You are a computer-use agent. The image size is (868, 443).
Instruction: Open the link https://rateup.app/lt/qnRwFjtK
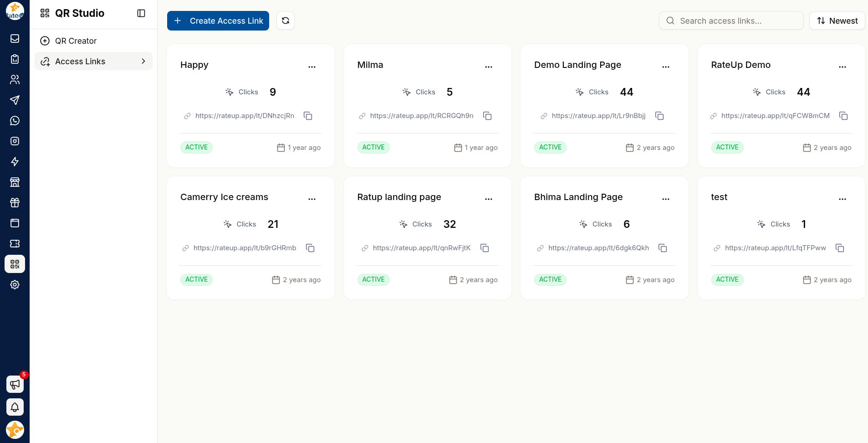click(422, 248)
